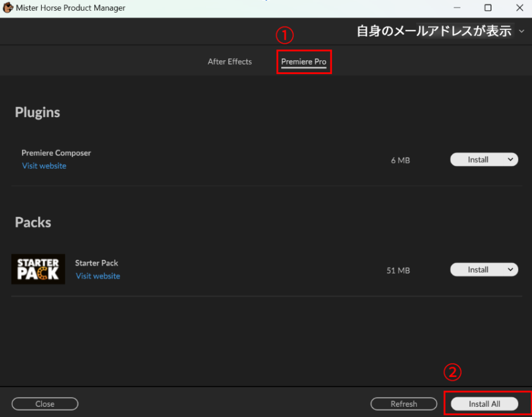532x417 pixels.
Task: Click the Mister Horse app icon in title bar
Action: pyautogui.click(x=8, y=8)
